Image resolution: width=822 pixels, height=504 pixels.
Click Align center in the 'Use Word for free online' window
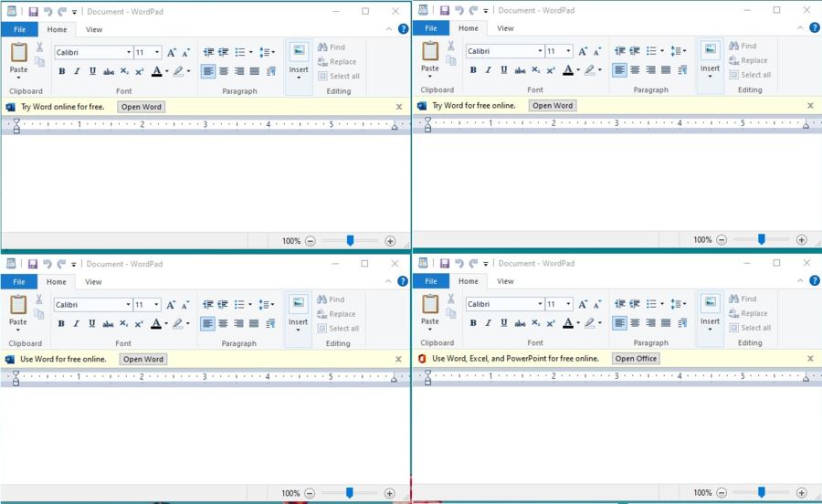[223, 324]
